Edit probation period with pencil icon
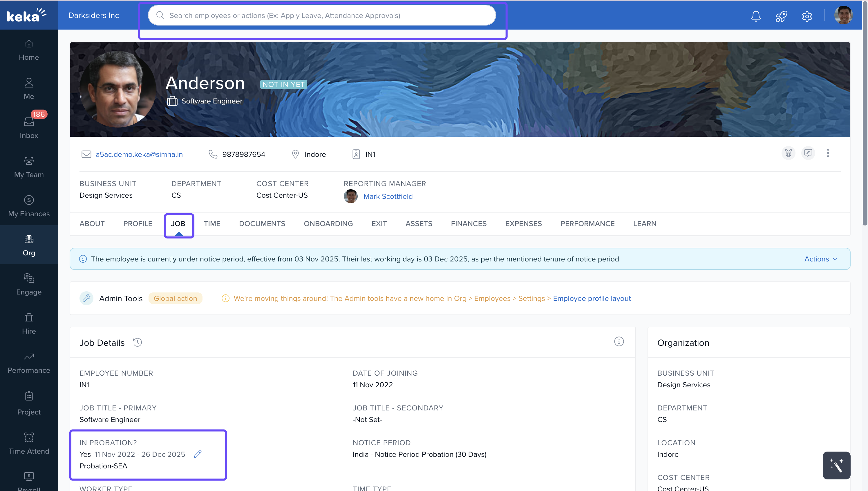The width and height of the screenshot is (868, 491). [x=198, y=454]
